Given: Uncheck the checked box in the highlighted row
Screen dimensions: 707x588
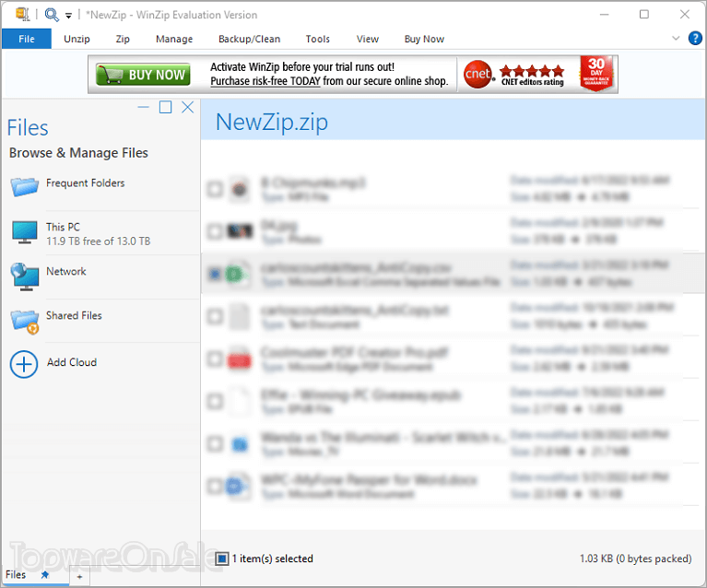Looking at the screenshot, I should click(x=215, y=274).
